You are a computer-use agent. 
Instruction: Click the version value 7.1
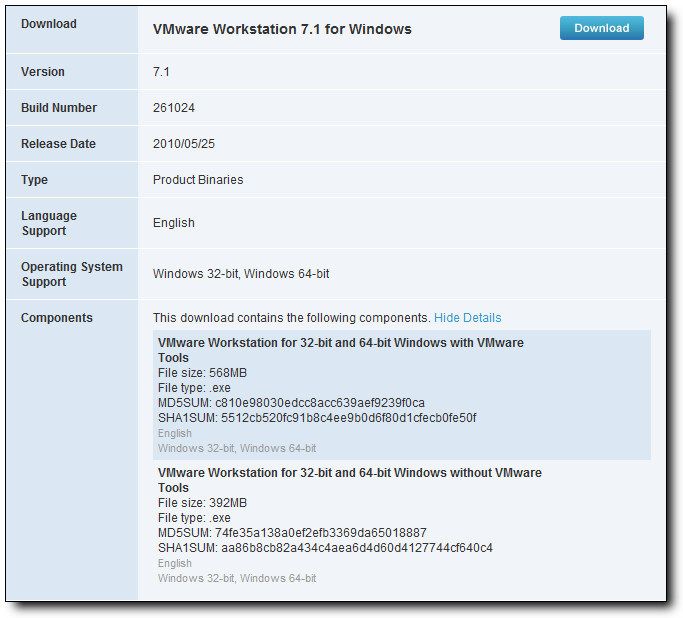(161, 72)
